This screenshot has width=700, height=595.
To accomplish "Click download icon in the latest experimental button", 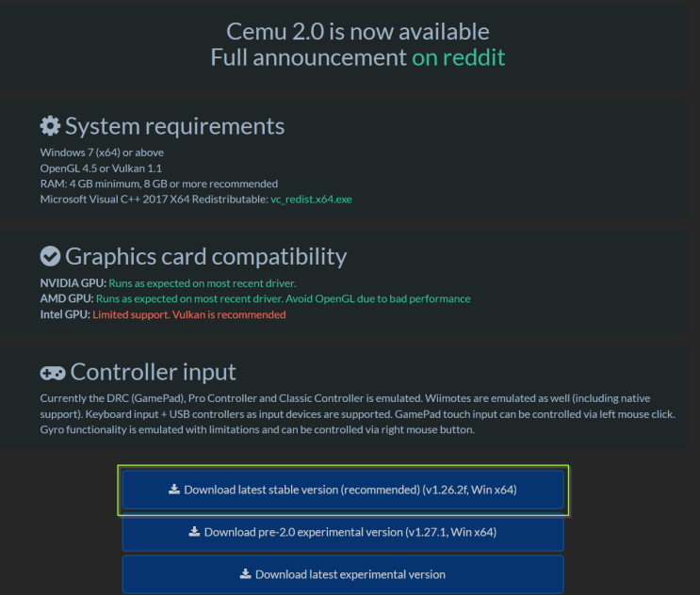I will (x=245, y=574).
